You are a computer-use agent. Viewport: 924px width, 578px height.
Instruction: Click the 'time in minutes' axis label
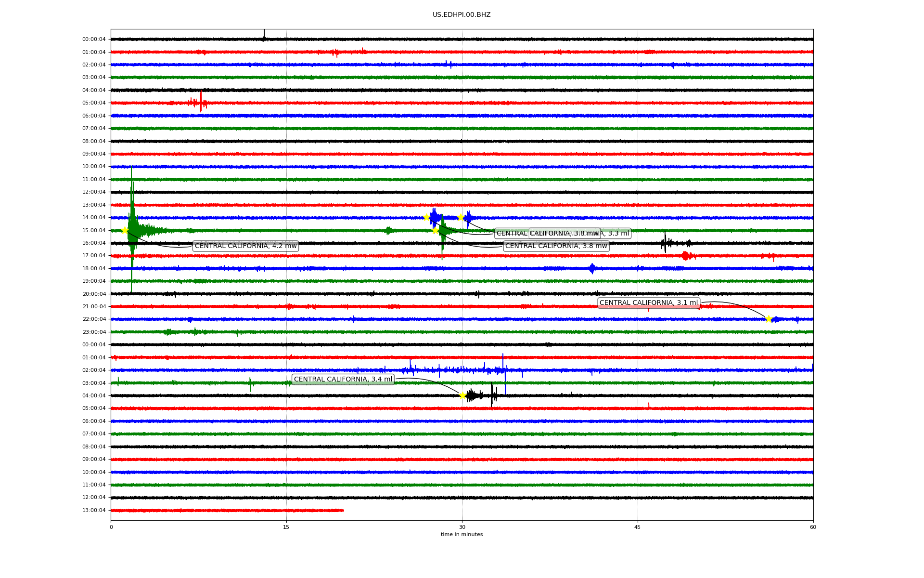462,535
